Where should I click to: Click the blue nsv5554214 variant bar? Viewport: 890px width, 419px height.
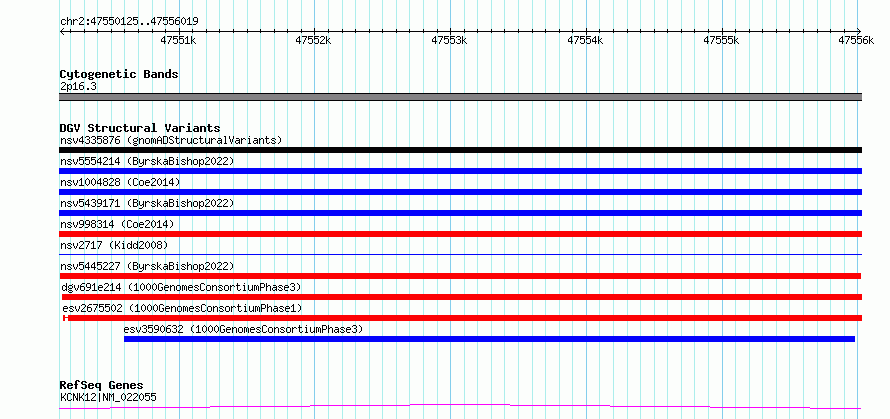point(460,171)
